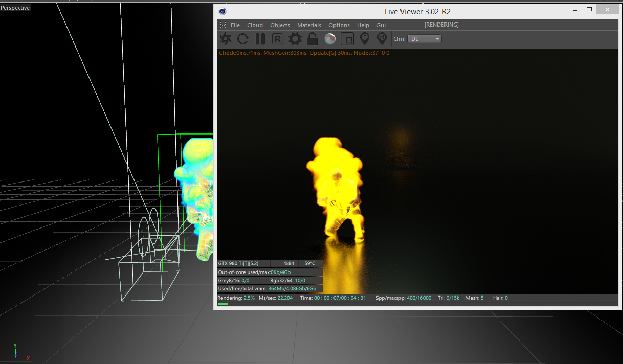
Task: Toggle the clay mode sphere icon
Action: (x=330, y=39)
